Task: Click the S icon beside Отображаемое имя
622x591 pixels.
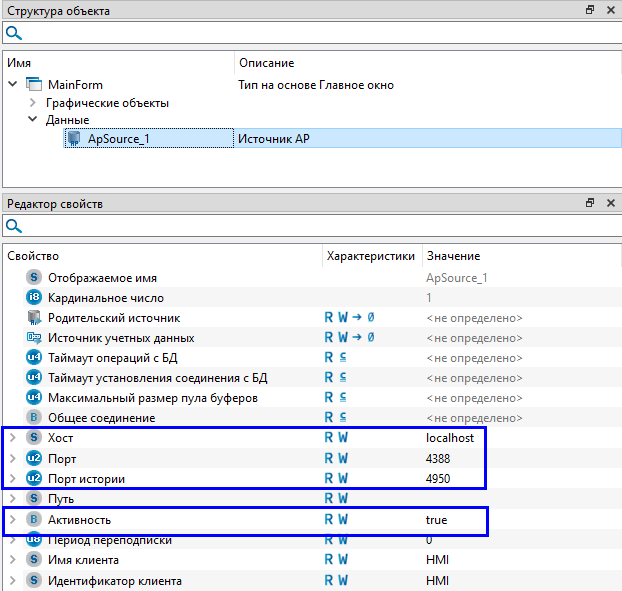Action: click(34, 278)
